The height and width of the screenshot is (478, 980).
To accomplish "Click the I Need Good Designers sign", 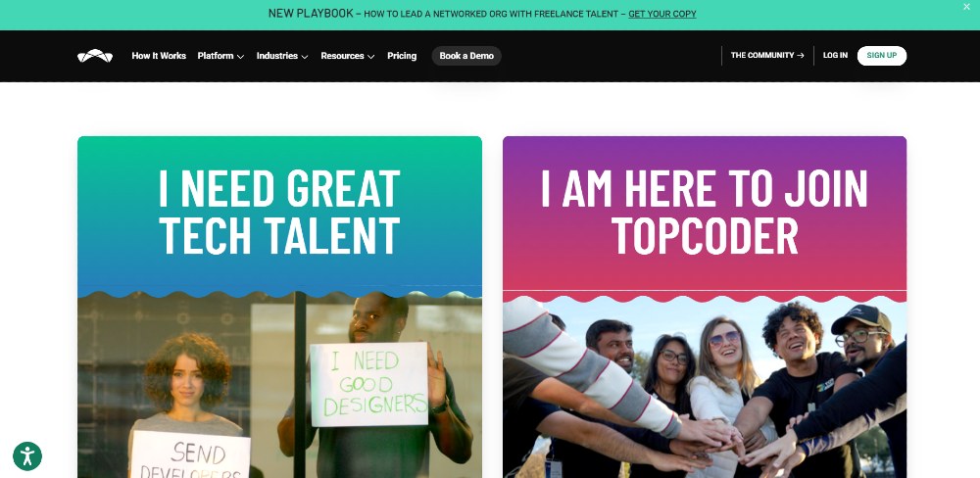I will pyautogui.click(x=369, y=384).
